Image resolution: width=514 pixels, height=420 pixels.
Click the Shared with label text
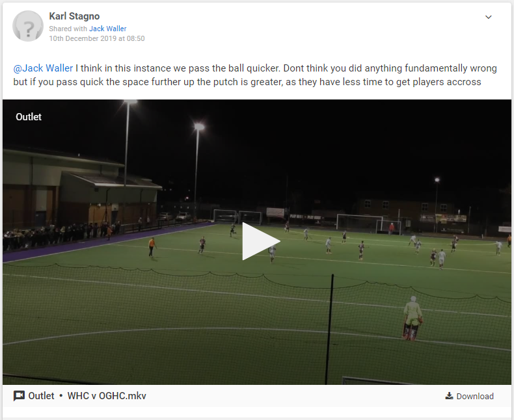click(x=68, y=29)
